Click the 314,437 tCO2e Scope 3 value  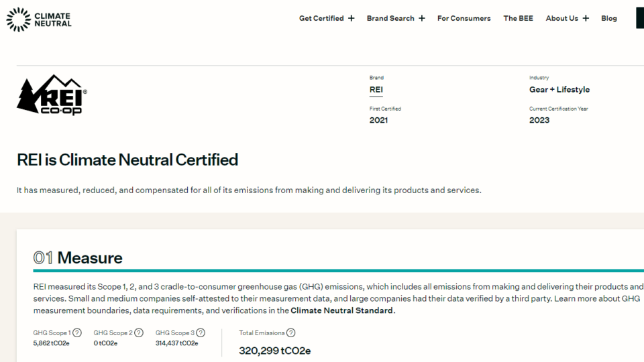point(176,343)
